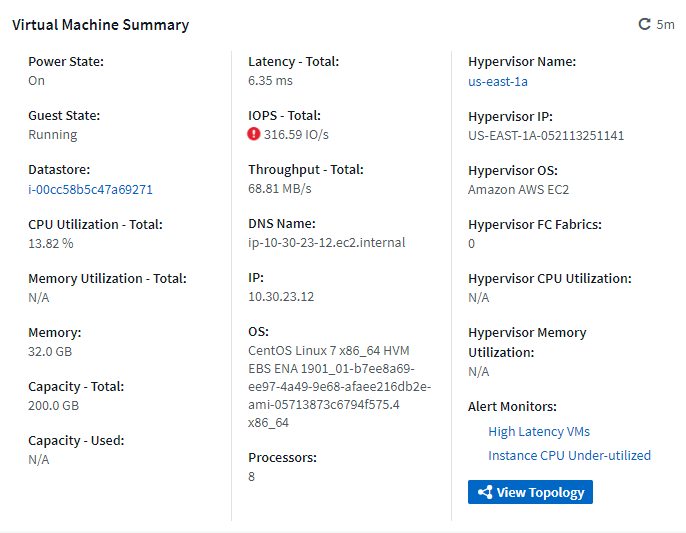
Task: Click the Amazon AWS EC2 hypervisor OS value
Action: [x=518, y=189]
